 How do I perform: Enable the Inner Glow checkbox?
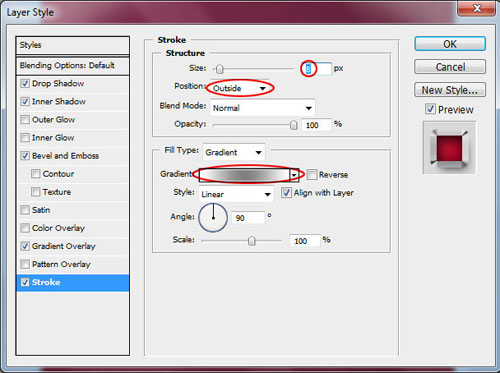pos(25,137)
